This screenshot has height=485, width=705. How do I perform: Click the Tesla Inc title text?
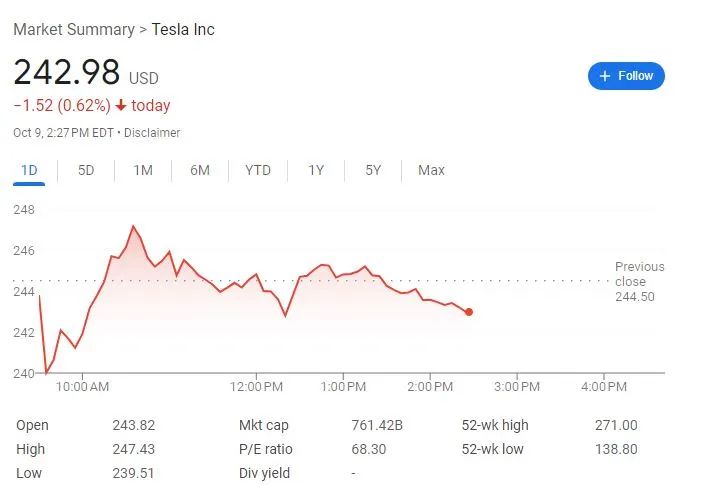click(x=183, y=29)
